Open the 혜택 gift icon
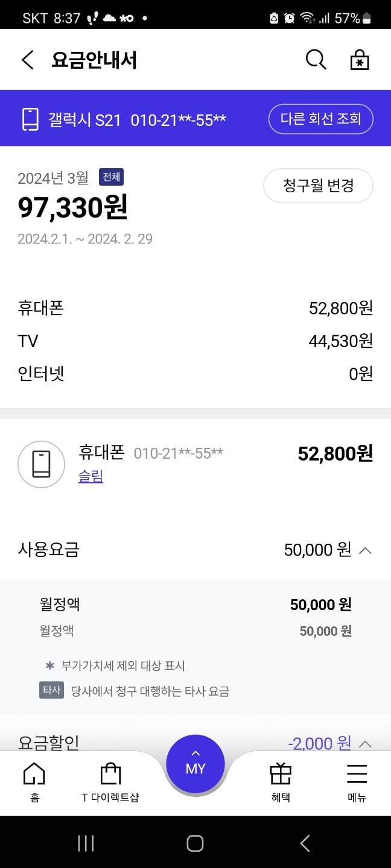Screen dimensions: 391x868 click(281, 782)
